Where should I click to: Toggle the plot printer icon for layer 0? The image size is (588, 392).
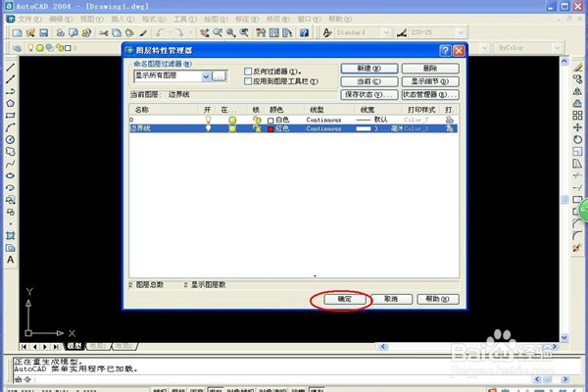pos(449,120)
